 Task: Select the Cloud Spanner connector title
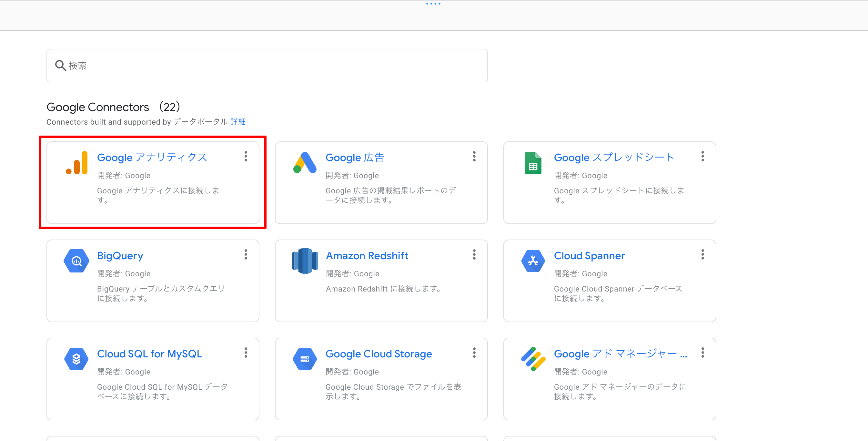click(x=589, y=256)
